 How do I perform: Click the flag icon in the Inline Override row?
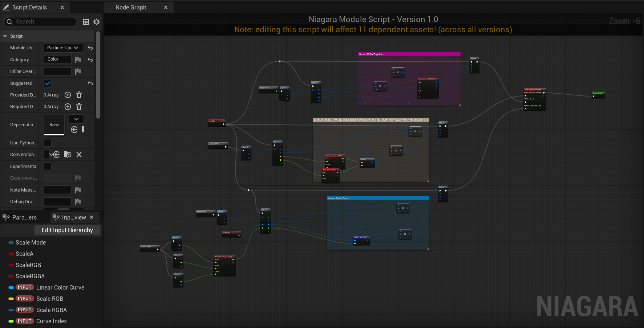pos(78,71)
